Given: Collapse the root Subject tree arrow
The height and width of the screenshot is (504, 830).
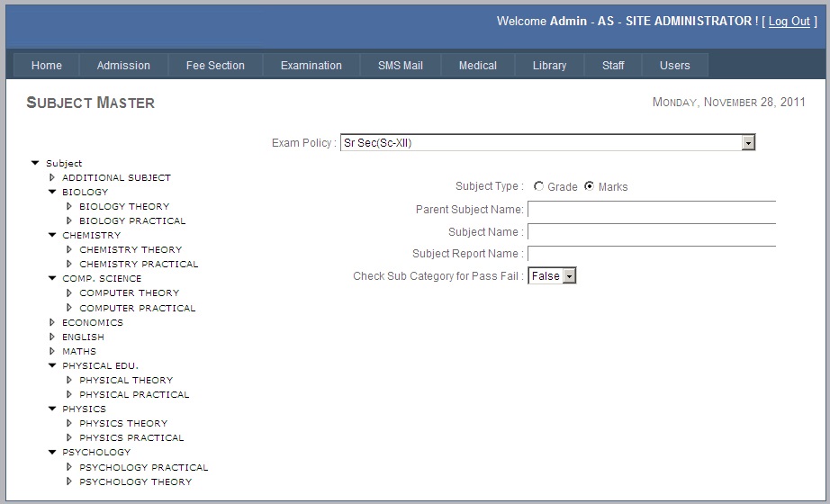Looking at the screenshot, I should 35,163.
